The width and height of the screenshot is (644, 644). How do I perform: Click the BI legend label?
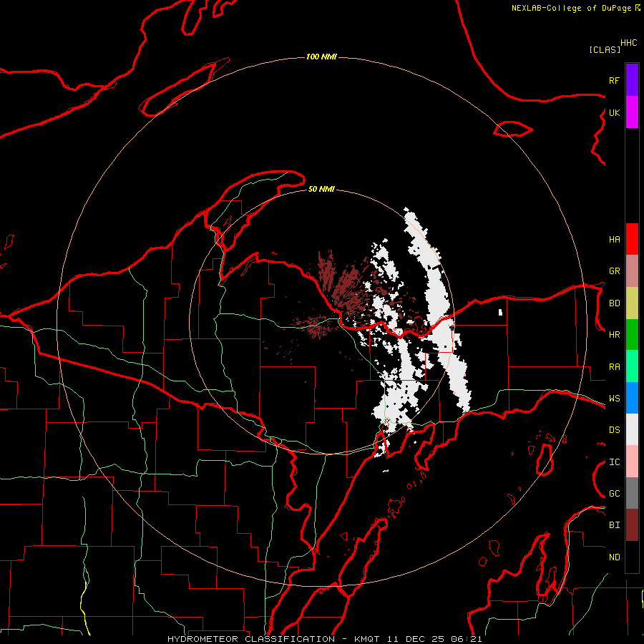tap(614, 525)
